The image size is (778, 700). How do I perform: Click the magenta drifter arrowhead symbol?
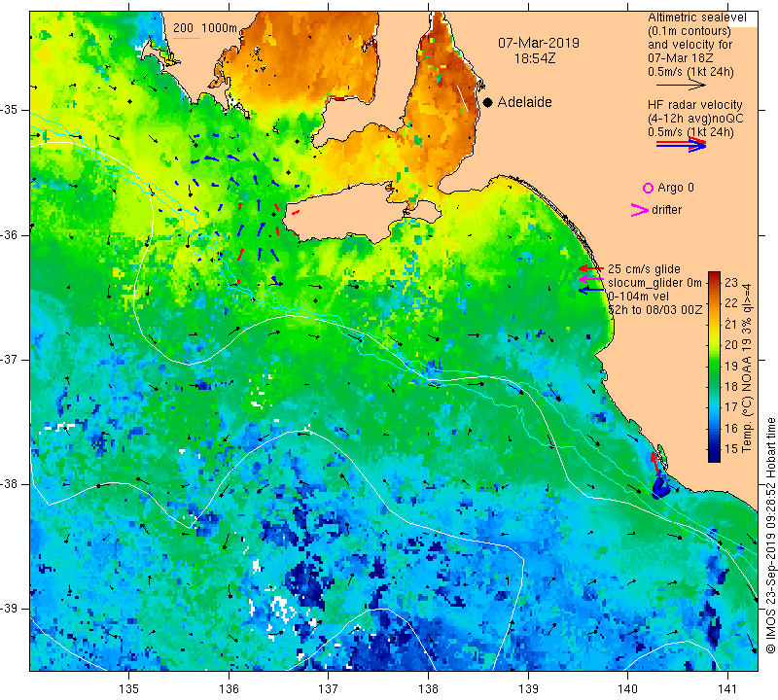click(639, 210)
